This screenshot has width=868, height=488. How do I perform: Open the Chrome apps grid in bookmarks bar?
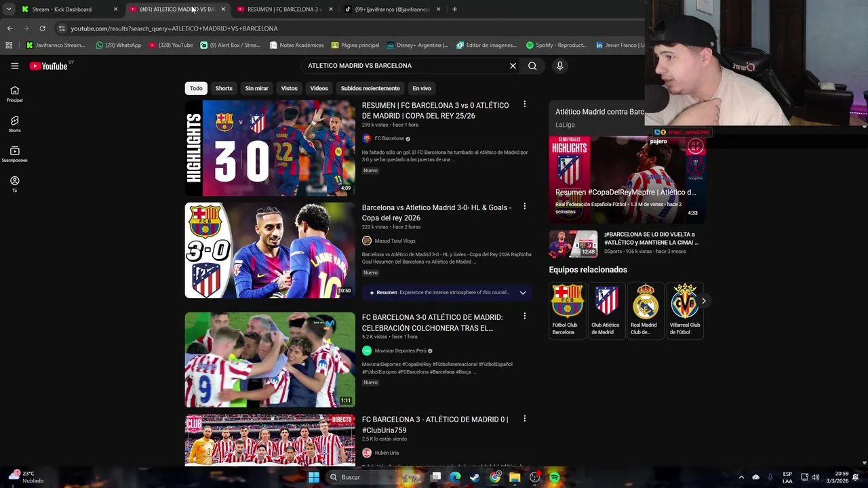click(9, 45)
